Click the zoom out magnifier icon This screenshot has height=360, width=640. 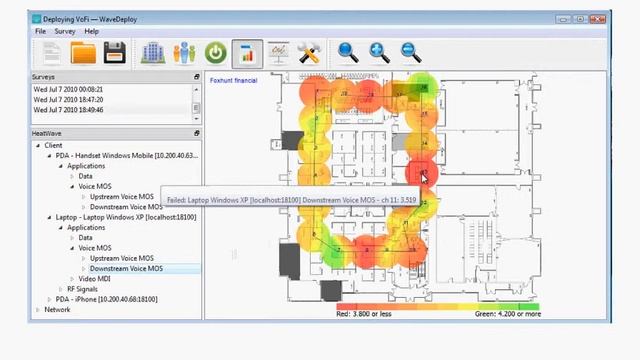tap(411, 53)
